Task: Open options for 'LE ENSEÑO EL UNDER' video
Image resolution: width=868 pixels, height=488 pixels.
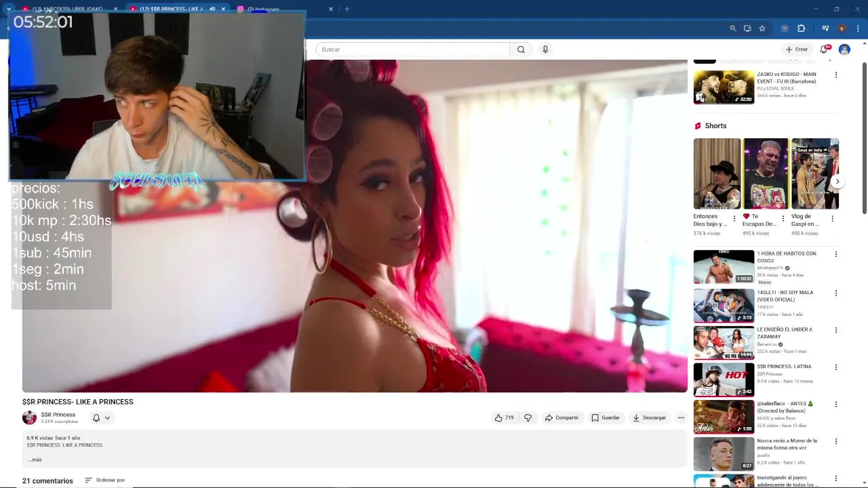Action: point(835,330)
